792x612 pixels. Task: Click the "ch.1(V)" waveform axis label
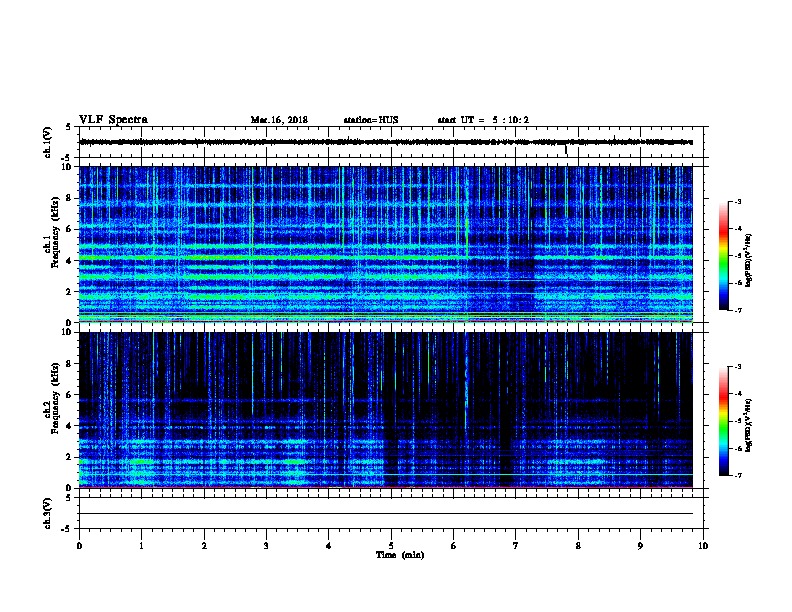(48, 142)
